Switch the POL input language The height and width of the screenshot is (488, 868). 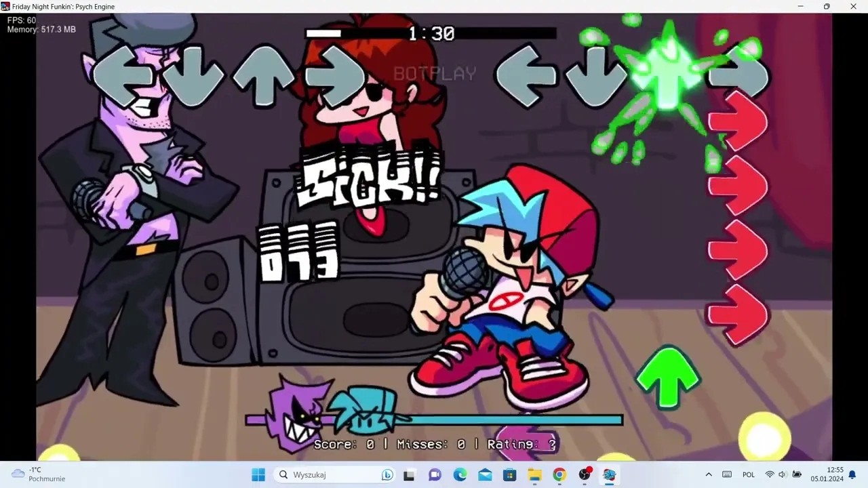749,475
